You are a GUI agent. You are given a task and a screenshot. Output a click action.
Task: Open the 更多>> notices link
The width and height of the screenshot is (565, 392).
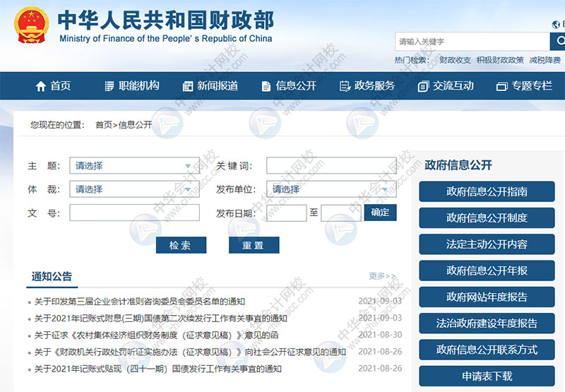coord(382,276)
